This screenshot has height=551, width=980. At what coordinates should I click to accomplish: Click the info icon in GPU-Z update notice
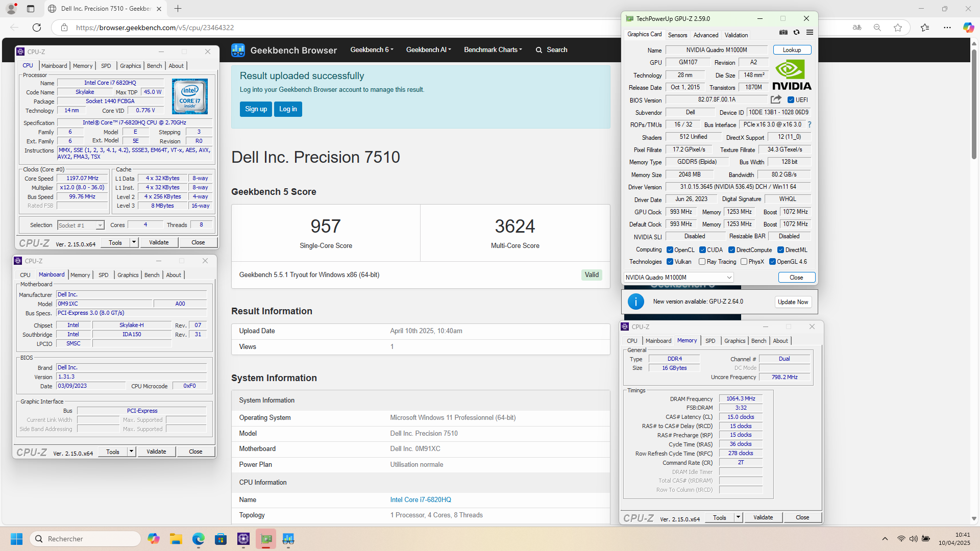pyautogui.click(x=635, y=302)
